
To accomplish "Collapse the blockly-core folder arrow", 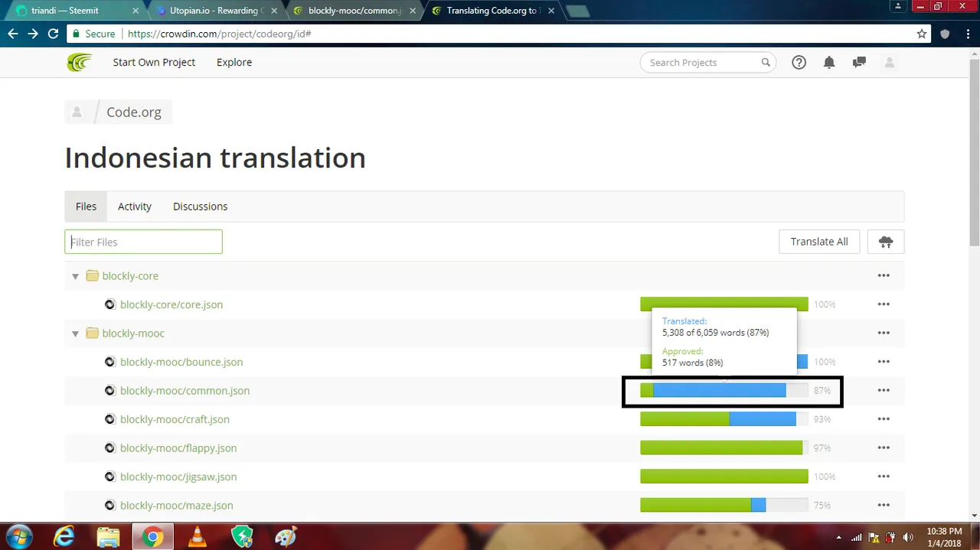I will click(75, 276).
